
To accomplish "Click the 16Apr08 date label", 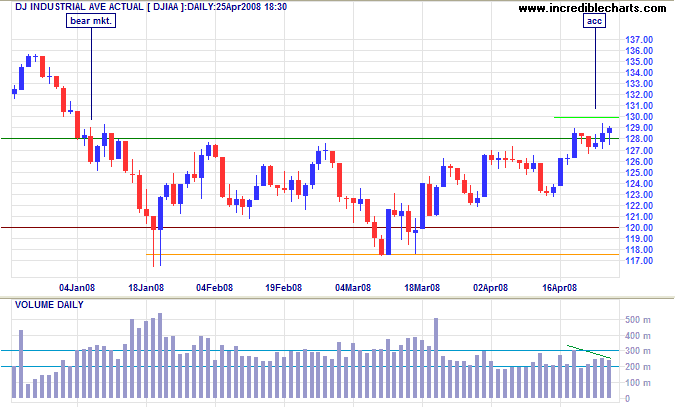I will click(560, 288).
